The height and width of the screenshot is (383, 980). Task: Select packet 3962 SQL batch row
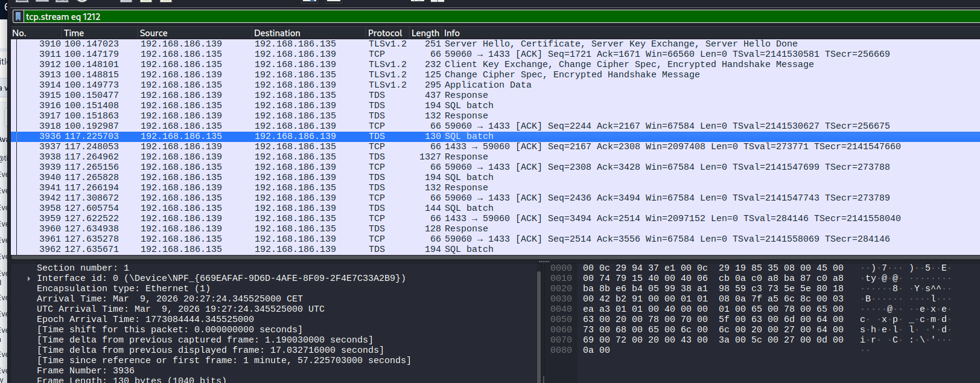point(495,249)
